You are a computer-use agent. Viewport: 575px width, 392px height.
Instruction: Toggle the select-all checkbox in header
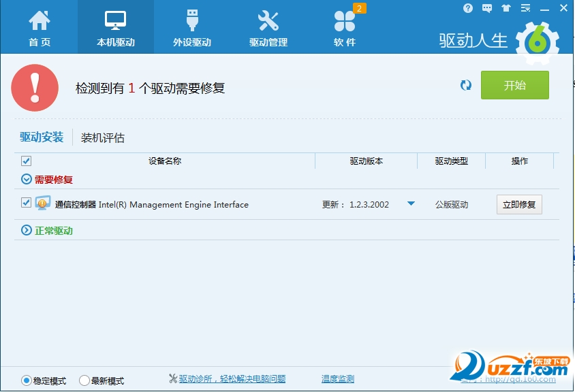[x=27, y=161]
